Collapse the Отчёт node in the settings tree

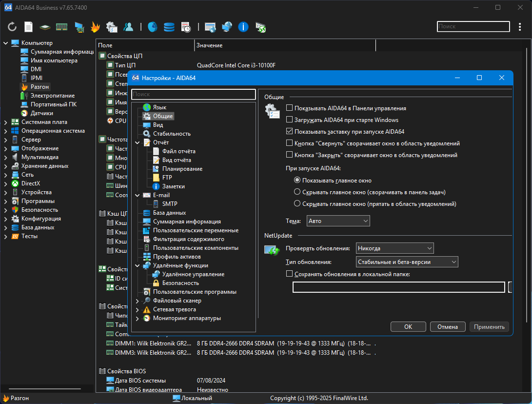(138, 142)
